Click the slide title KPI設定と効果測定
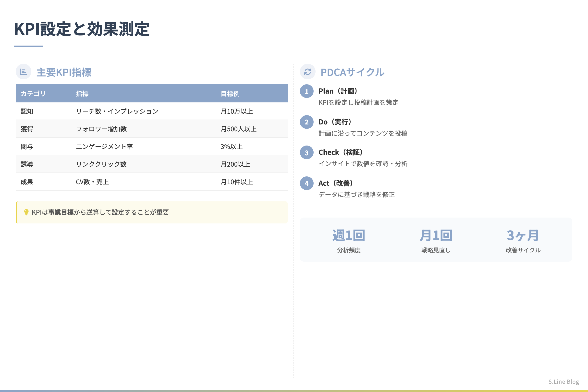Image resolution: width=588 pixels, height=392 pixels. [82, 29]
